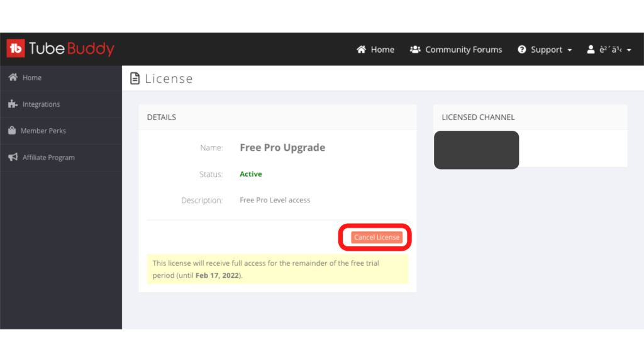
Task: Click the Description: field label
Action: click(x=202, y=200)
